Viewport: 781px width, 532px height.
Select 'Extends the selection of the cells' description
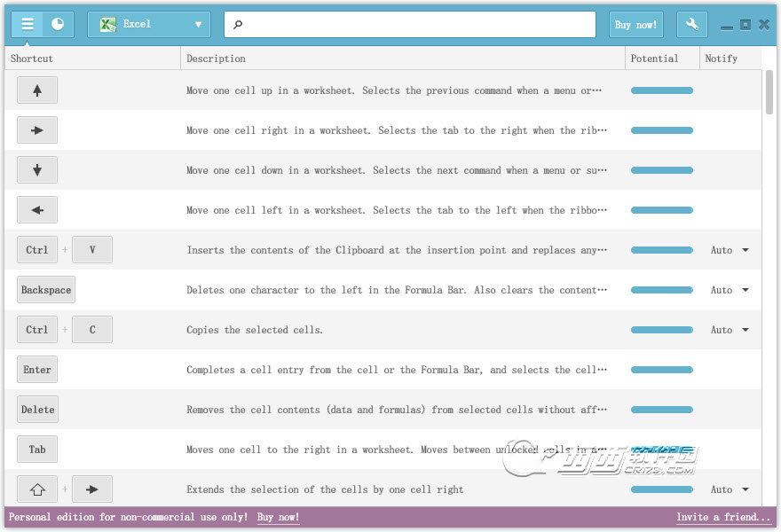coord(325,489)
